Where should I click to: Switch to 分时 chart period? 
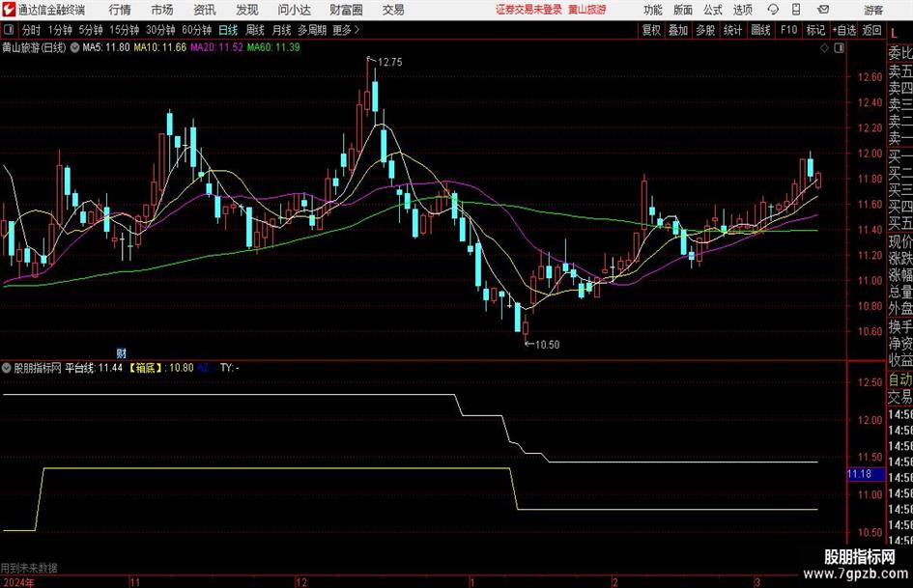point(32,30)
